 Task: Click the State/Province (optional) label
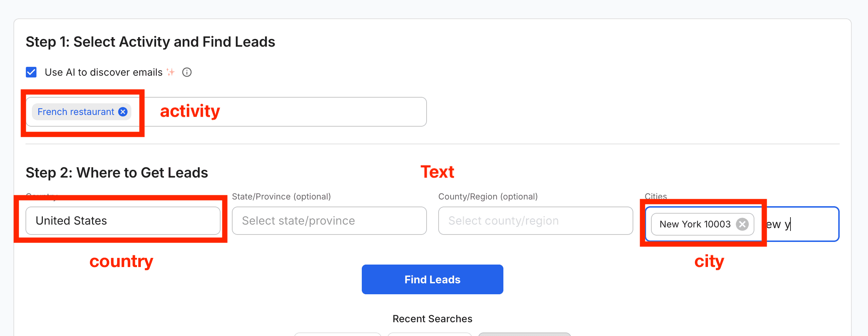point(281,197)
